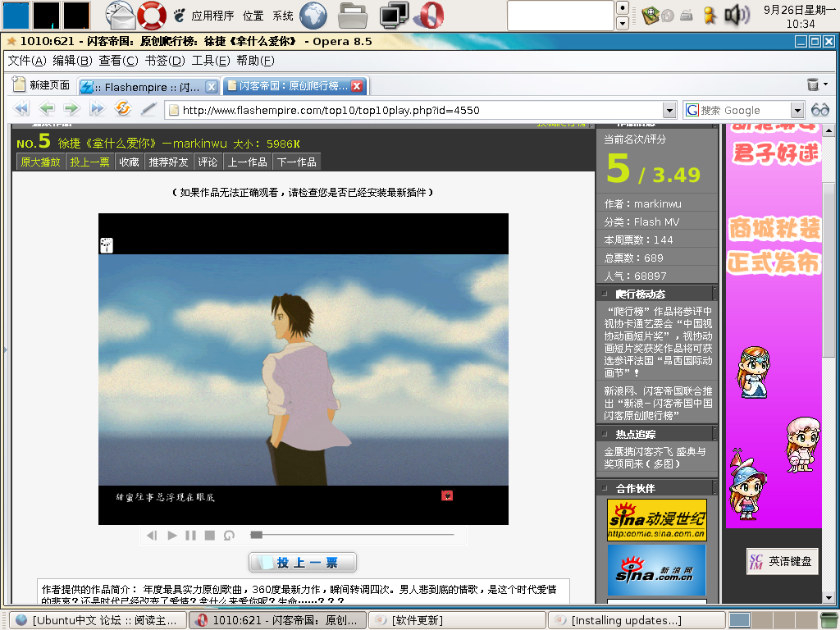Image resolution: width=840 pixels, height=630 pixels.
Task: Click the top panel stepper down arrow
Action: tap(623, 23)
